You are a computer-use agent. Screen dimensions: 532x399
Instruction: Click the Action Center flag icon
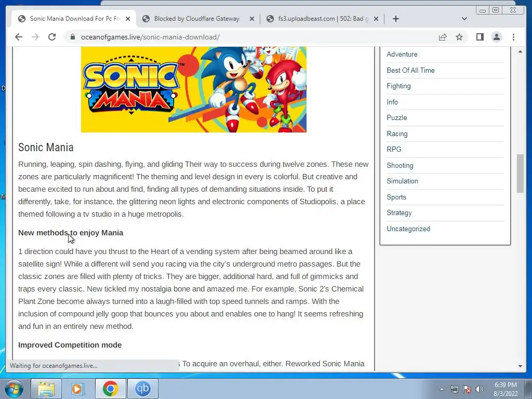pyautogui.click(x=467, y=389)
